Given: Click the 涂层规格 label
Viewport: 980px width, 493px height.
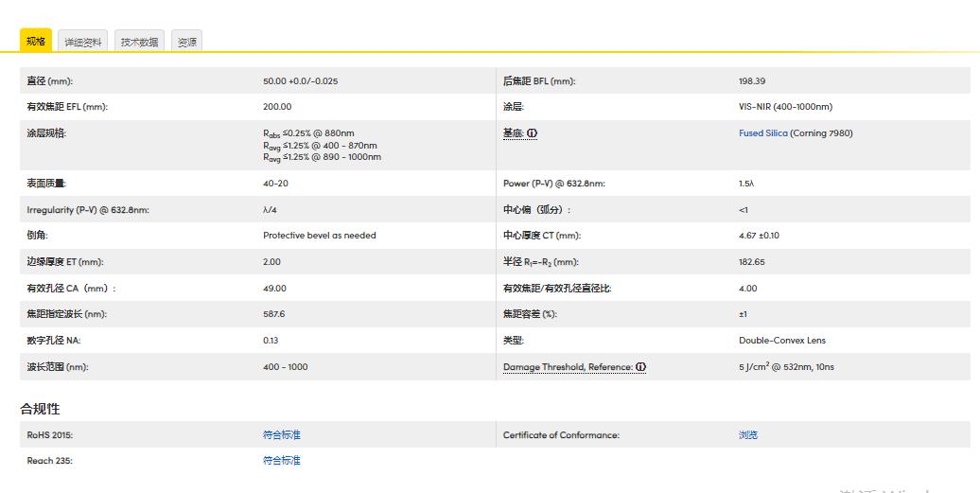Looking at the screenshot, I should [x=46, y=133].
